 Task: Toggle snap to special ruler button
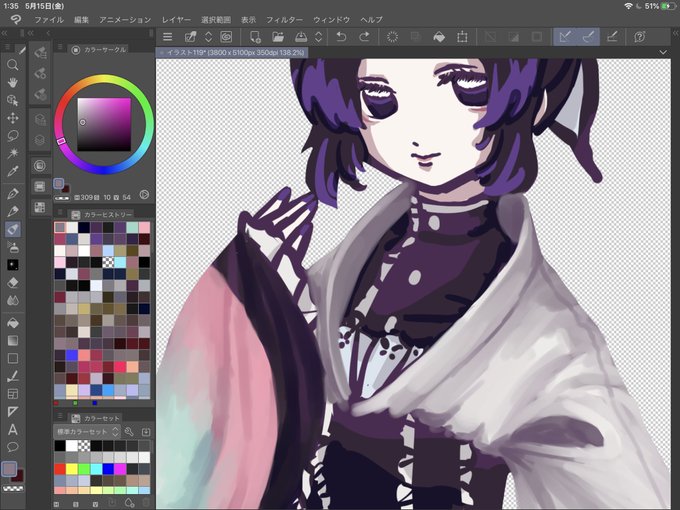[x=588, y=37]
